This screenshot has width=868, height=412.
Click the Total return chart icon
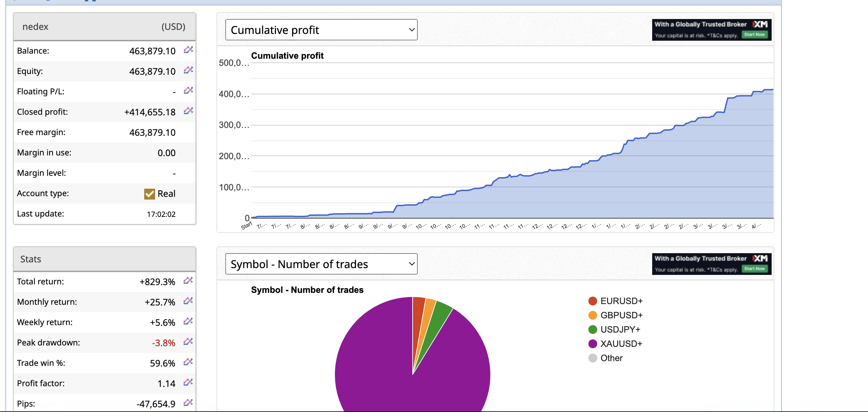point(188,281)
